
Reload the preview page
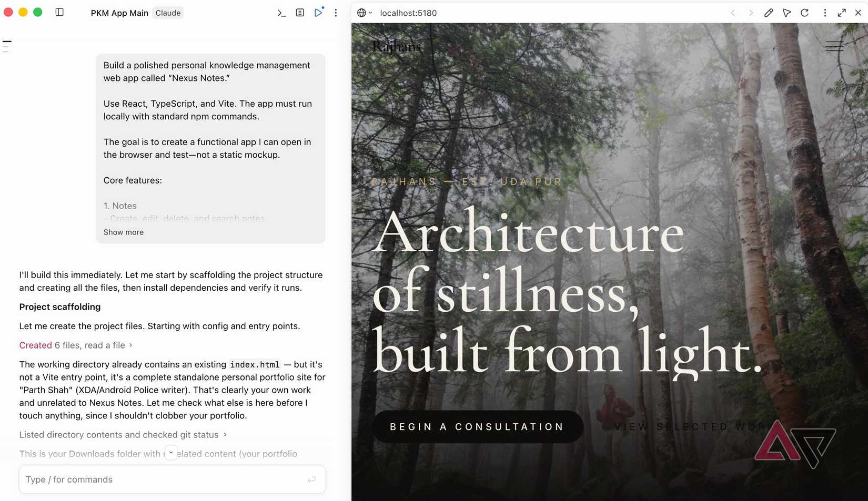pyautogui.click(x=804, y=13)
